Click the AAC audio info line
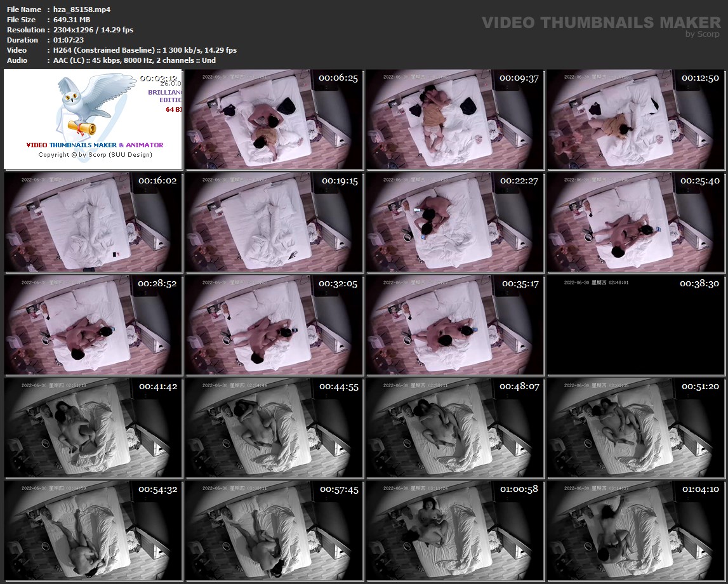The image size is (728, 584). 134,60
